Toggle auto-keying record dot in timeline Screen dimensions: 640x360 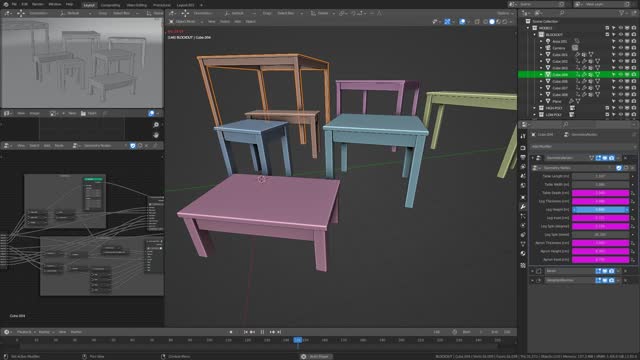coord(231,332)
